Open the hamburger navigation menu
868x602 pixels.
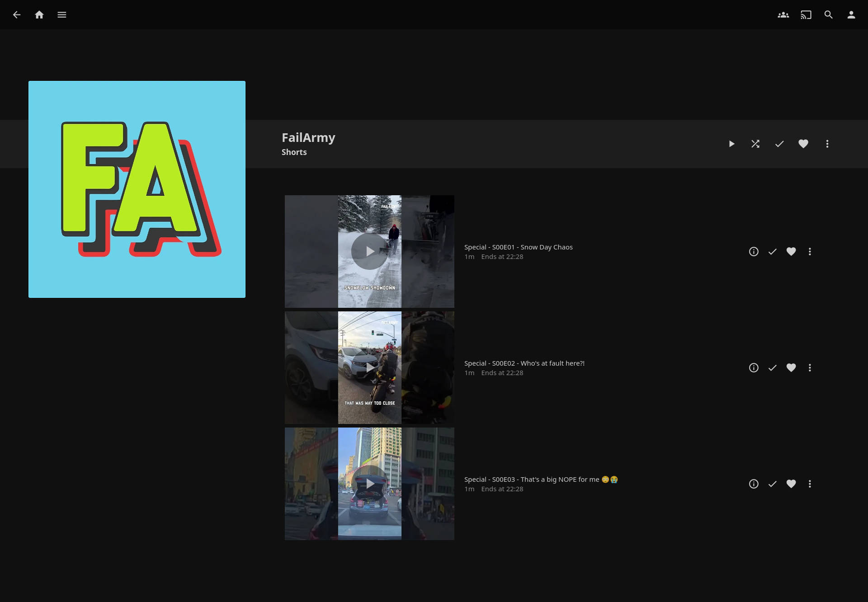click(62, 15)
